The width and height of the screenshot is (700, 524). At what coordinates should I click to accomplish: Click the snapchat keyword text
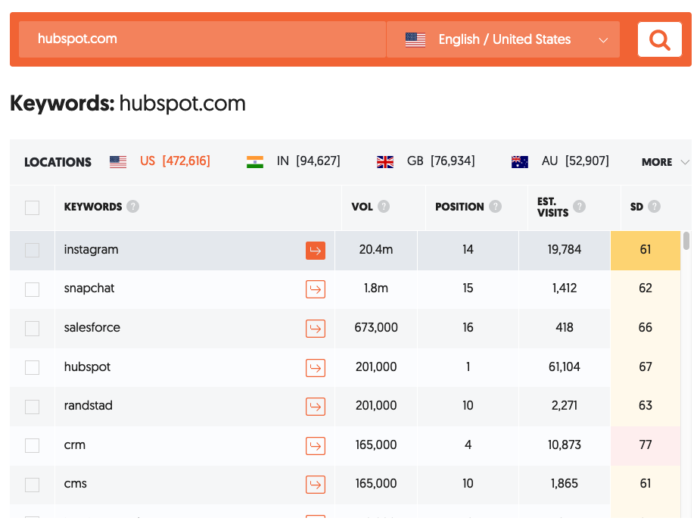(x=89, y=288)
